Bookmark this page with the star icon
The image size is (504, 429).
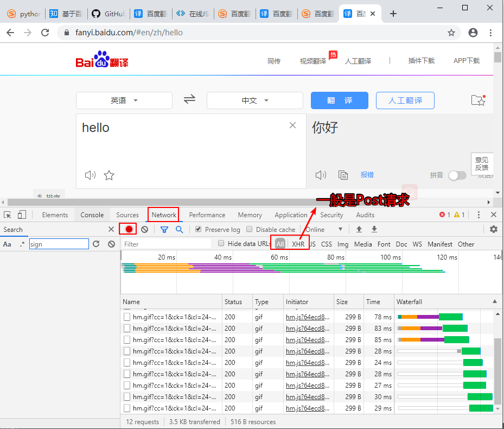tap(451, 33)
